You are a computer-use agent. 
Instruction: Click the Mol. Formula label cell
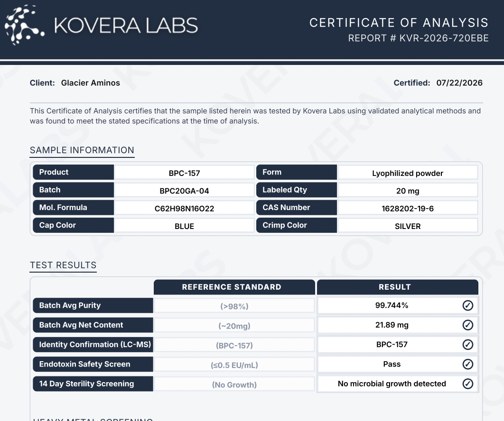pos(73,208)
